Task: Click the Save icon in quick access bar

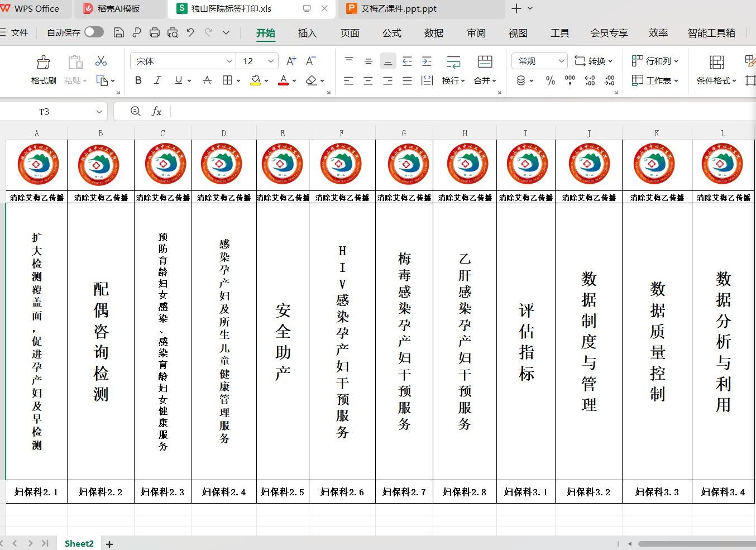Action: tap(118, 33)
